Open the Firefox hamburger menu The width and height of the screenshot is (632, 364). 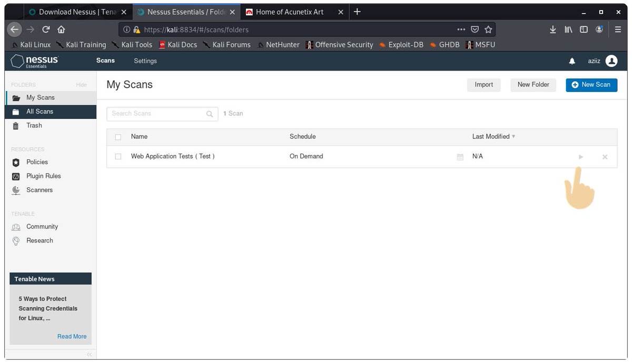click(x=618, y=29)
